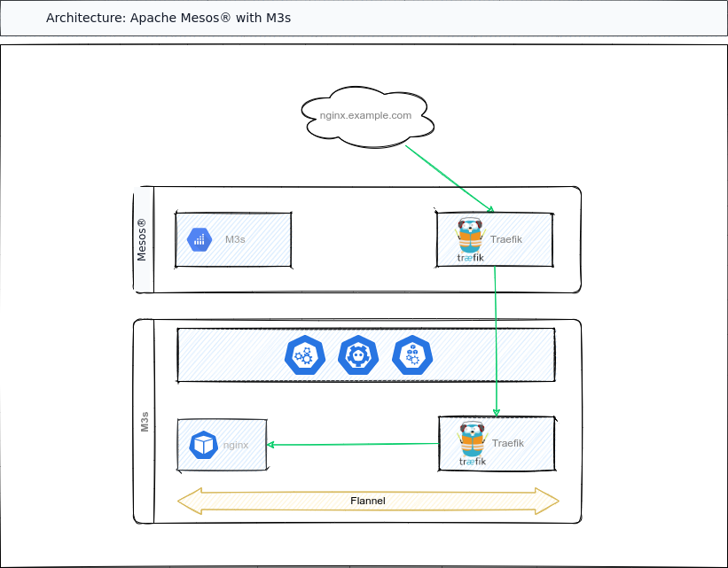The image size is (728, 568).
Task: Select the nginx.example.com cloud shape
Action: tap(367, 116)
